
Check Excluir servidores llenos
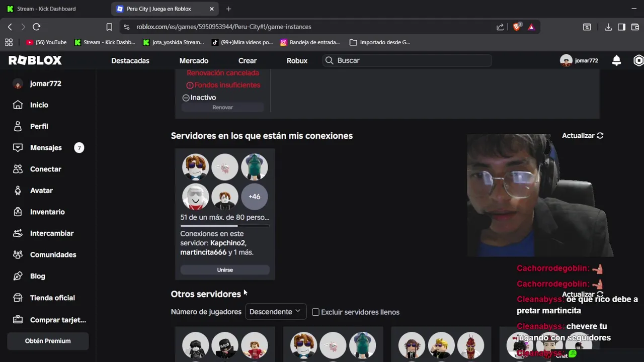pos(315,312)
